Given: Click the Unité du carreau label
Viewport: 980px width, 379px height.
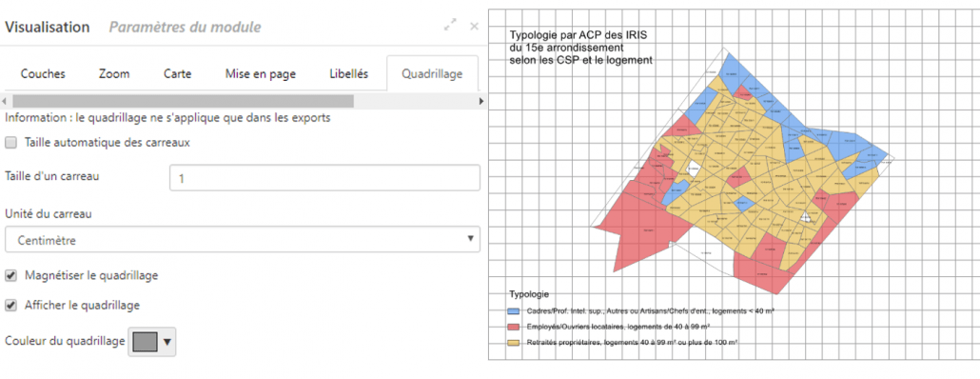Looking at the screenshot, I should 49,214.
